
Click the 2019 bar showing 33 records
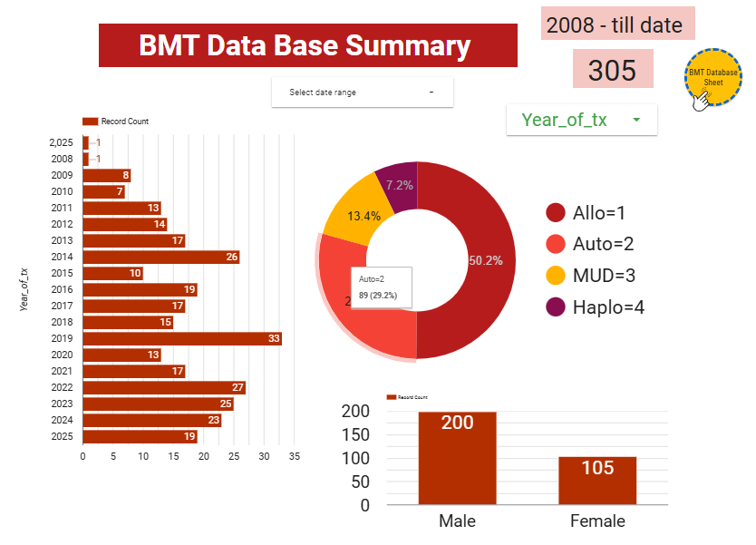181,338
